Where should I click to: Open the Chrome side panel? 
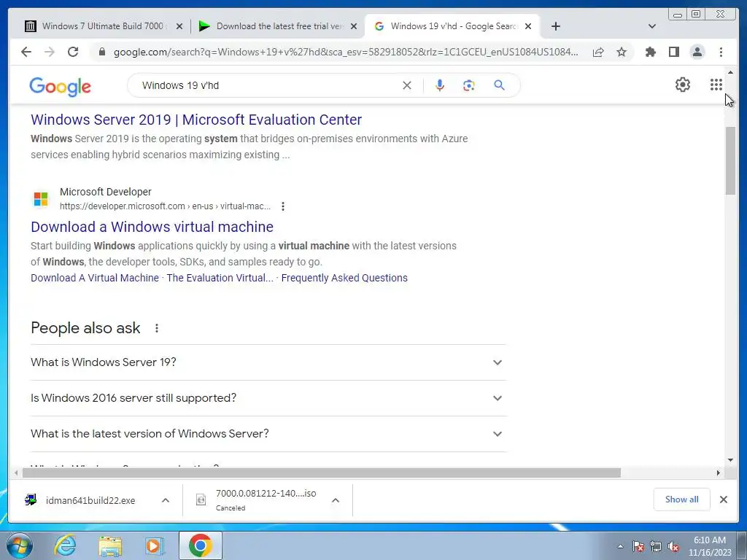coord(673,52)
